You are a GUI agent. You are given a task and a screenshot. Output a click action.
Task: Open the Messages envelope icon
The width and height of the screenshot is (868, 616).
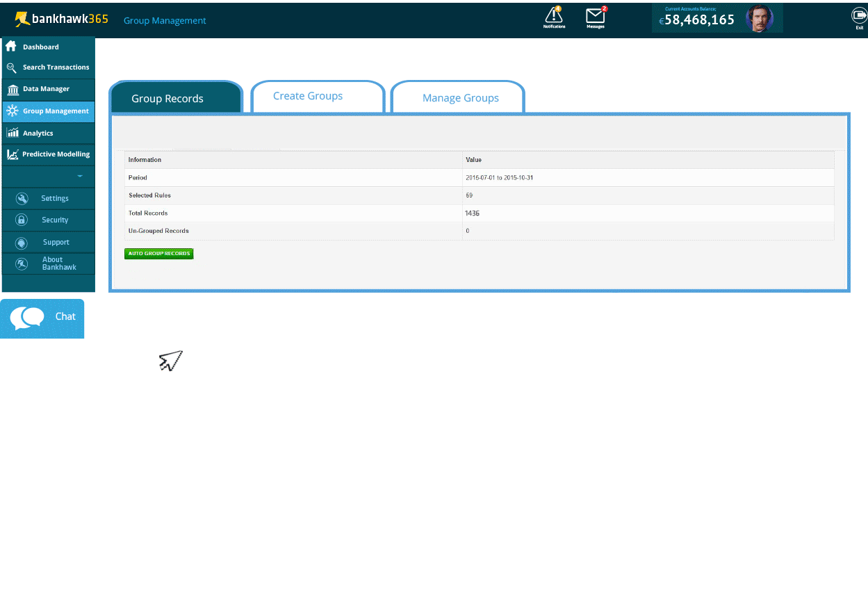(x=596, y=16)
